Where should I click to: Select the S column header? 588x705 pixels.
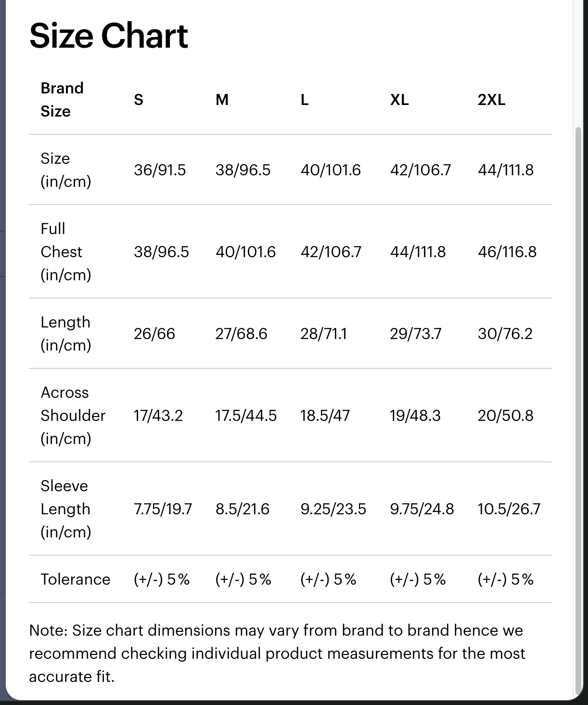(x=139, y=100)
